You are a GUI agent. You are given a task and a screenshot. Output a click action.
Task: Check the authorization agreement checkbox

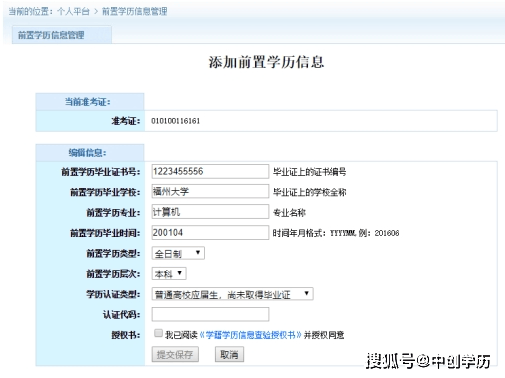point(158,333)
